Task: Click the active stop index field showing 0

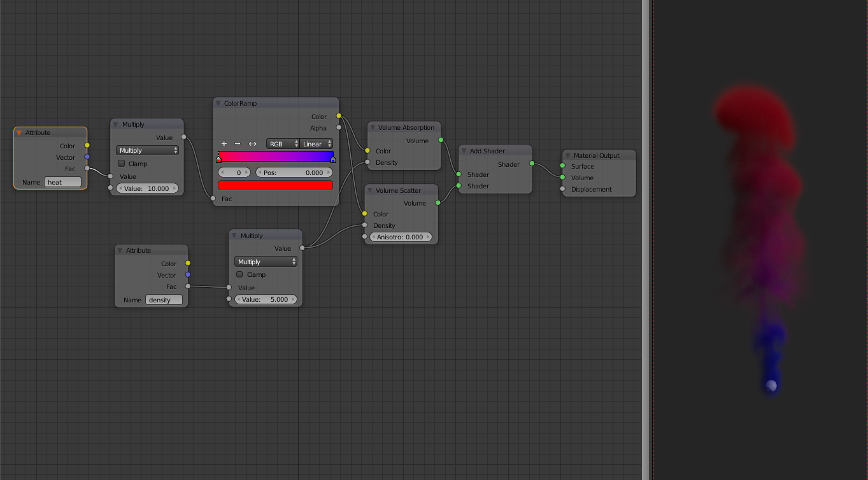Action: (235, 173)
